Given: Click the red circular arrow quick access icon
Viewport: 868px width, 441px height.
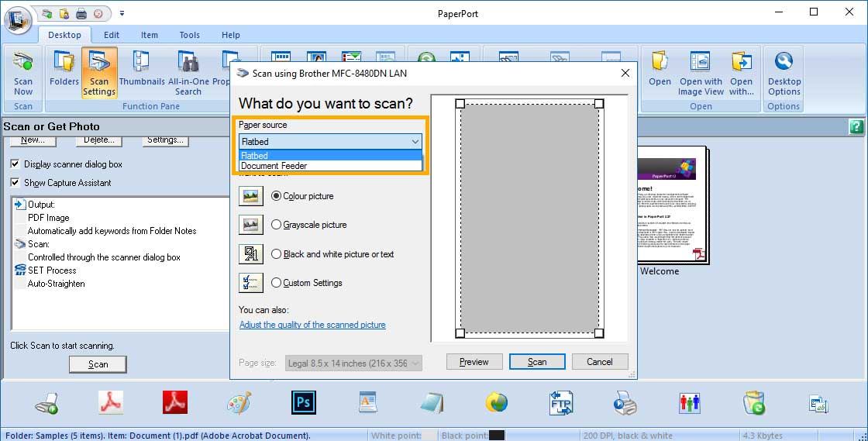Looking at the screenshot, I should (x=98, y=14).
